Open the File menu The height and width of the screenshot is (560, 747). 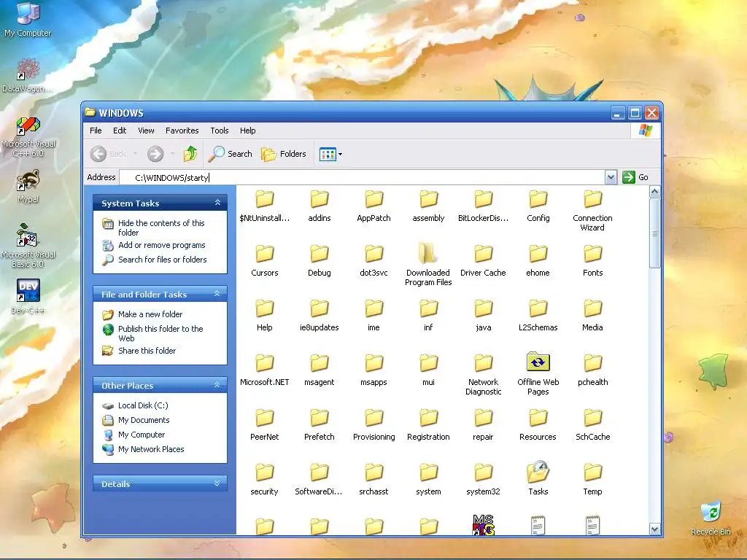tap(96, 131)
